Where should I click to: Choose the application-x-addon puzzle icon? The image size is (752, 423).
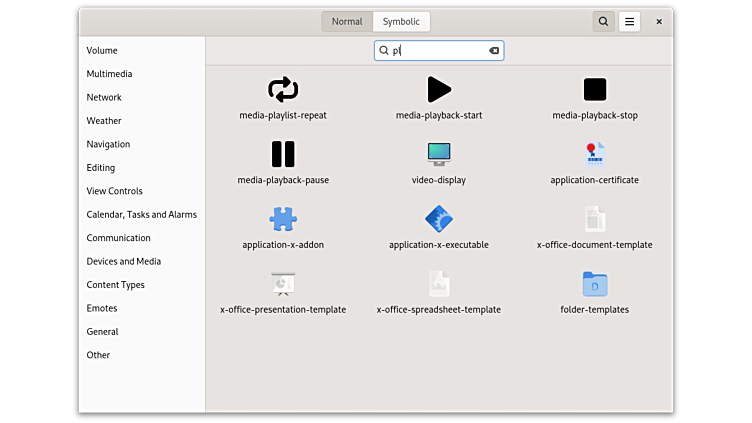pos(283,219)
